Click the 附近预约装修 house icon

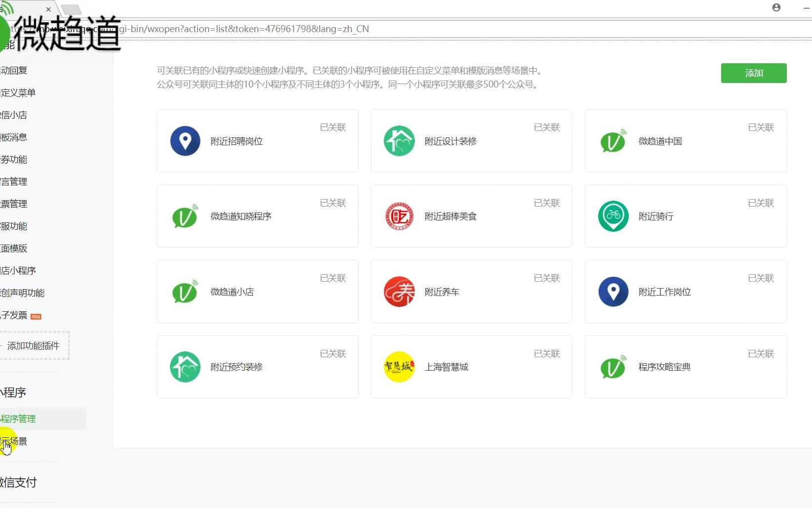[x=185, y=367]
